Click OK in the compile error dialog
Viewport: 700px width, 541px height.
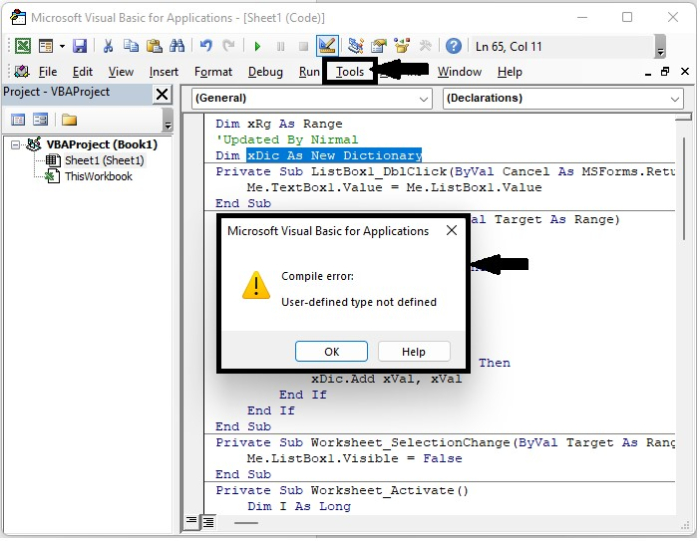pyautogui.click(x=331, y=352)
